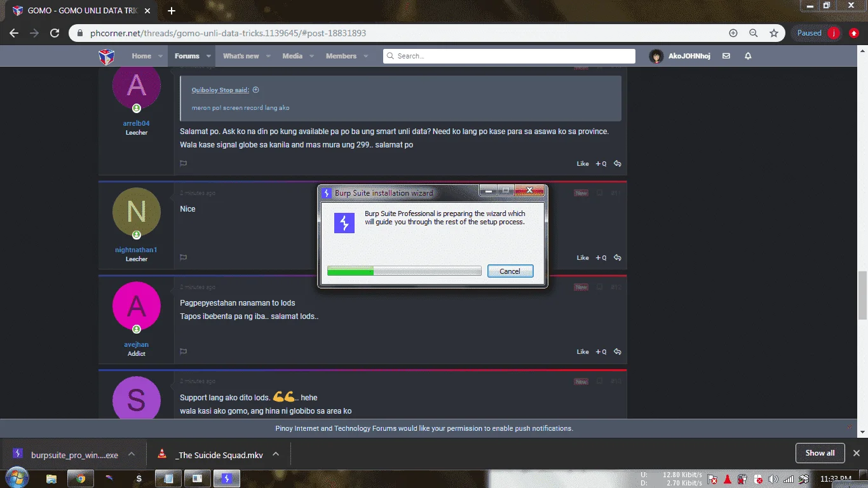
Task: Open the Paused Chrome profile button
Action: point(818,33)
